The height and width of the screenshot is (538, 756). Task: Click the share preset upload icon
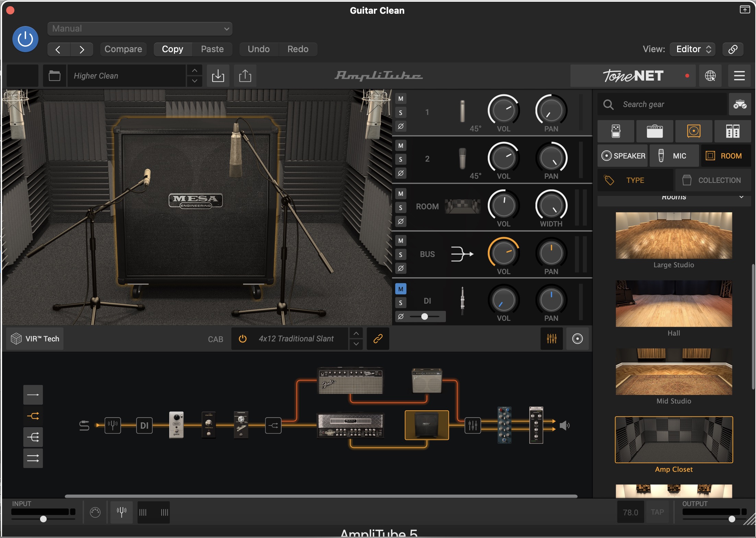point(245,75)
